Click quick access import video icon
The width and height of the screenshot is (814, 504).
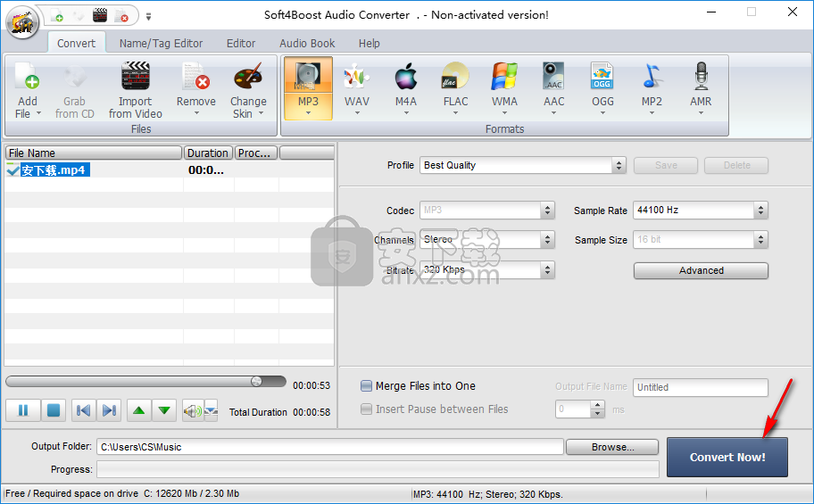click(x=100, y=15)
